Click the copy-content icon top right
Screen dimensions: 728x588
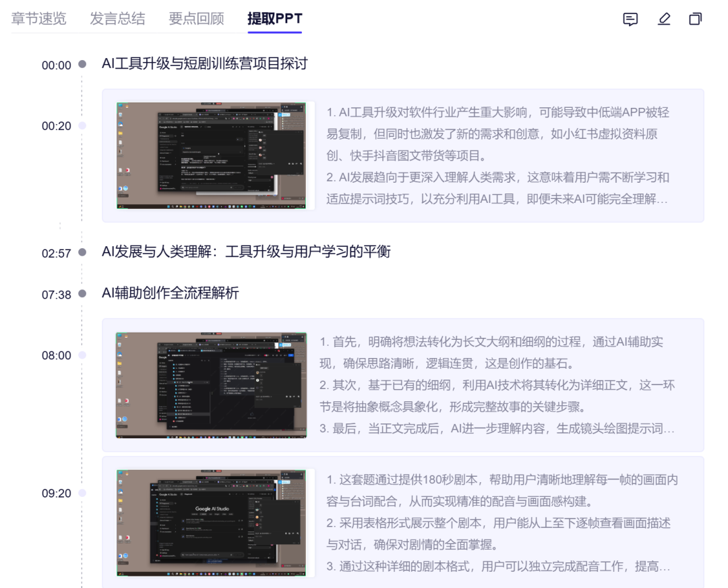coord(694,20)
